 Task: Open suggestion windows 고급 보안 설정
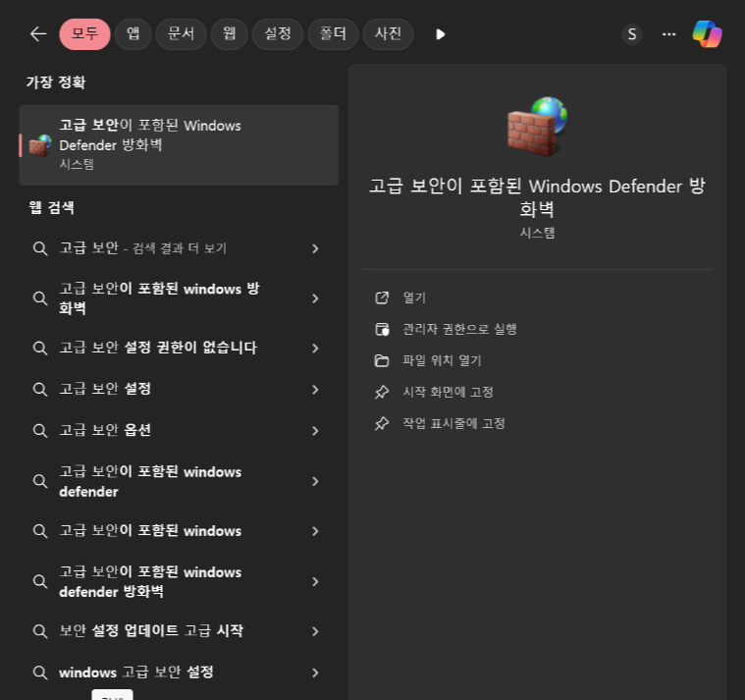[x=179, y=673]
